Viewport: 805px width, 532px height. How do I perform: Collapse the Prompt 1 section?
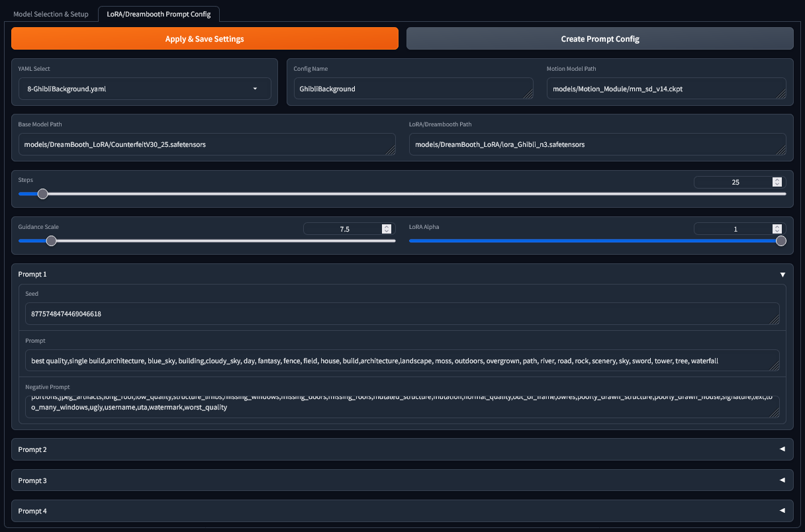pos(782,275)
